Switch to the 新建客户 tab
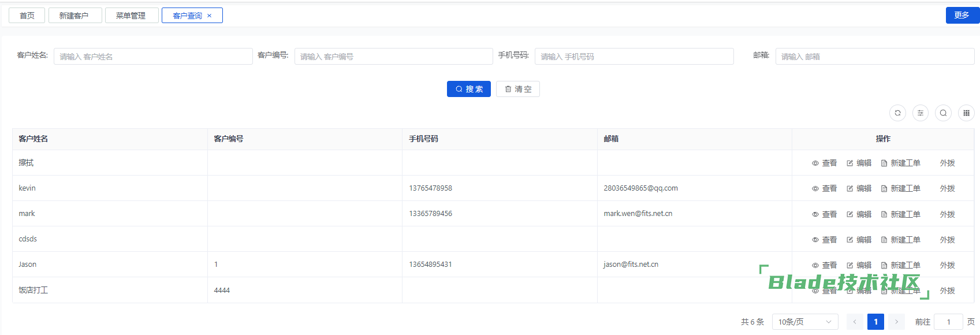This screenshot has height=335, width=980. point(74,16)
